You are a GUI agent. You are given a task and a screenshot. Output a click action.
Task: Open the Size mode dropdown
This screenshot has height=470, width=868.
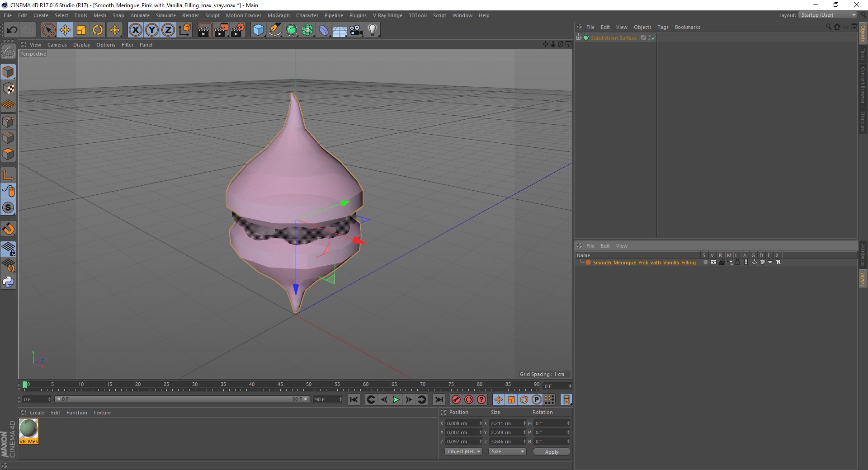point(507,451)
